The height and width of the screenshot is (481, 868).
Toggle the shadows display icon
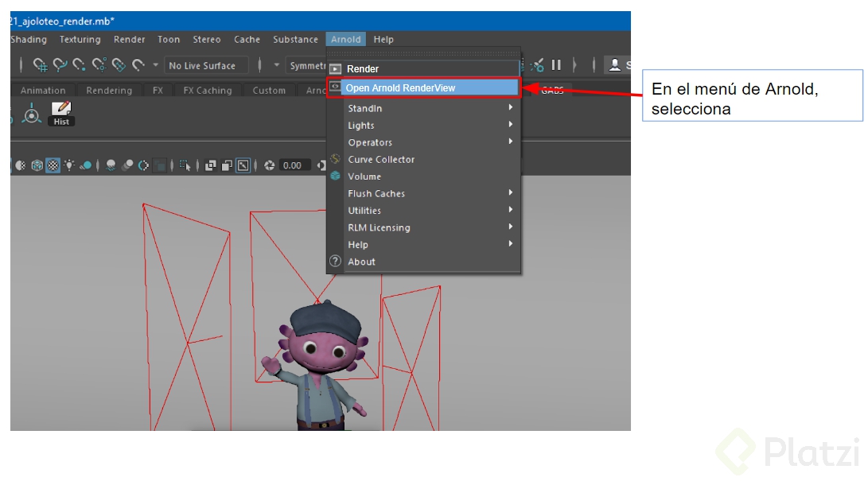86,165
